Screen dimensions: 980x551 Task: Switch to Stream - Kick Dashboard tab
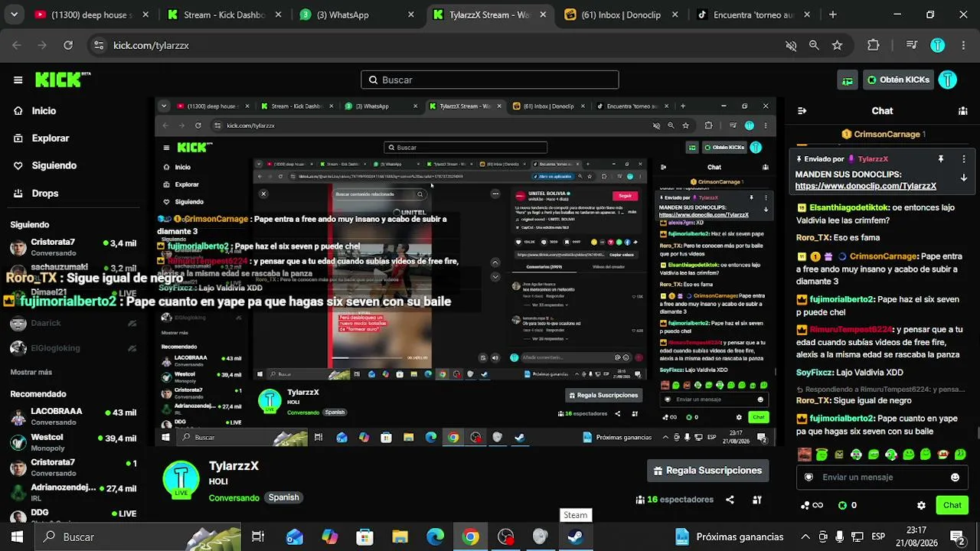pyautogui.click(x=225, y=15)
